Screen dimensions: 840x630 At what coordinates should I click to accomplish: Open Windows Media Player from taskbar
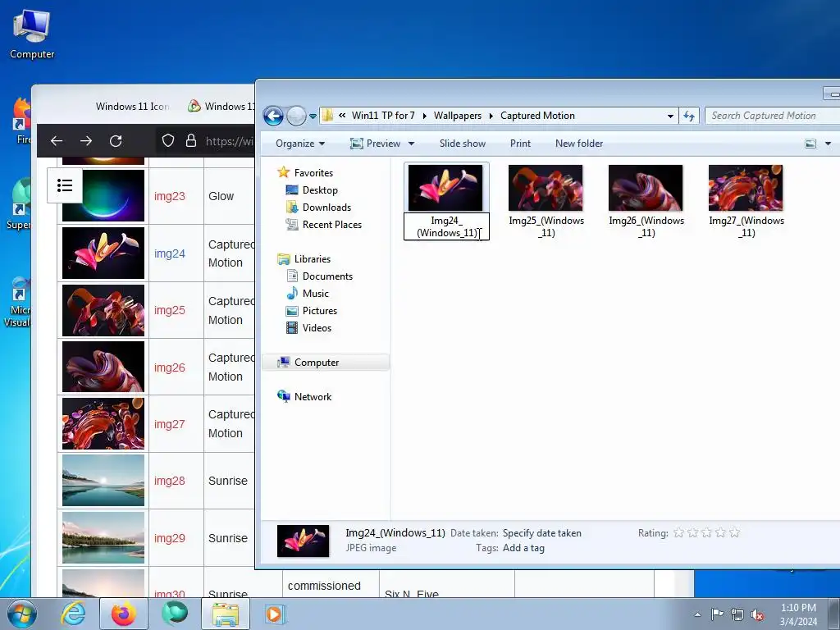pos(276,614)
